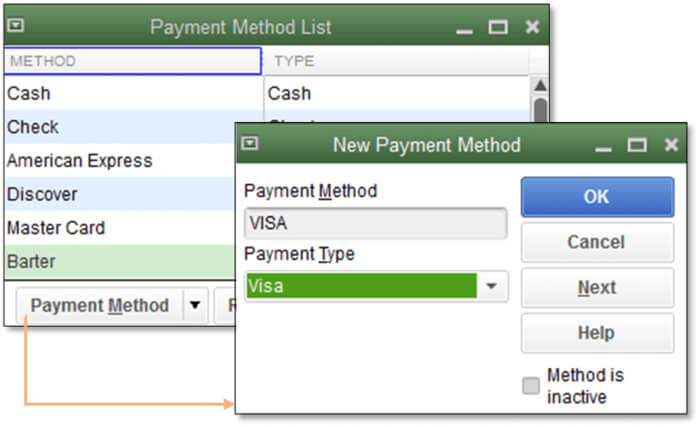The width and height of the screenshot is (700, 427).
Task: Select the Barter payment method row
Action: 121,261
